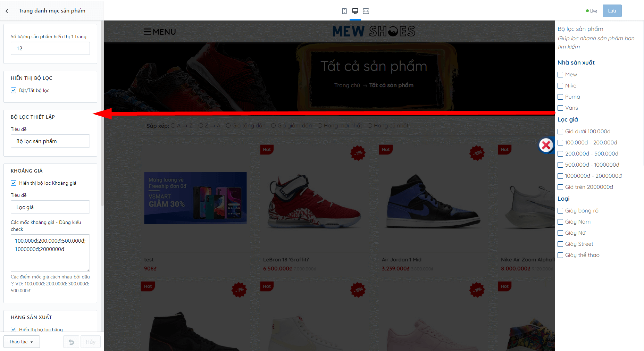
Task: Click the price 6.500.000đ text
Action: (277, 269)
